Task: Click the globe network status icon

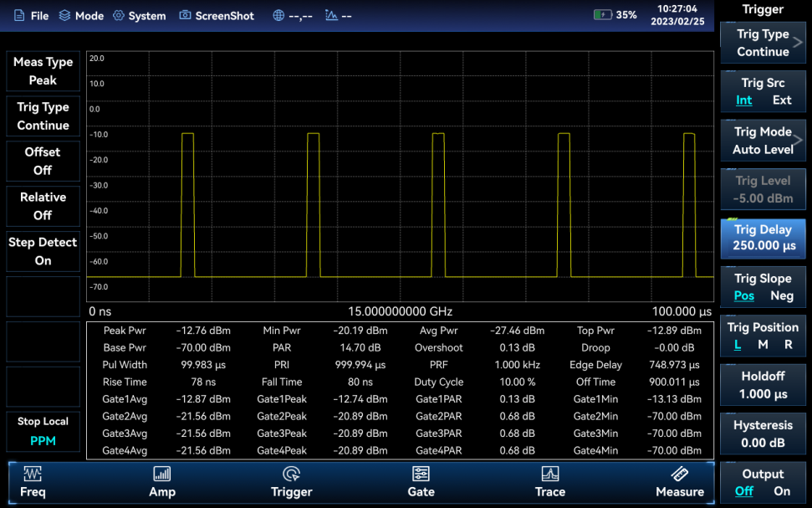Action: (278, 16)
